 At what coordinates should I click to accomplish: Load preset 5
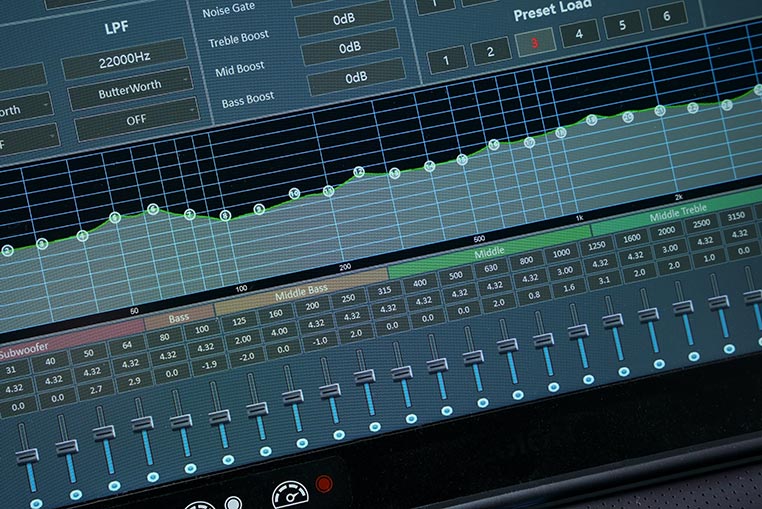pyautogui.click(x=623, y=25)
